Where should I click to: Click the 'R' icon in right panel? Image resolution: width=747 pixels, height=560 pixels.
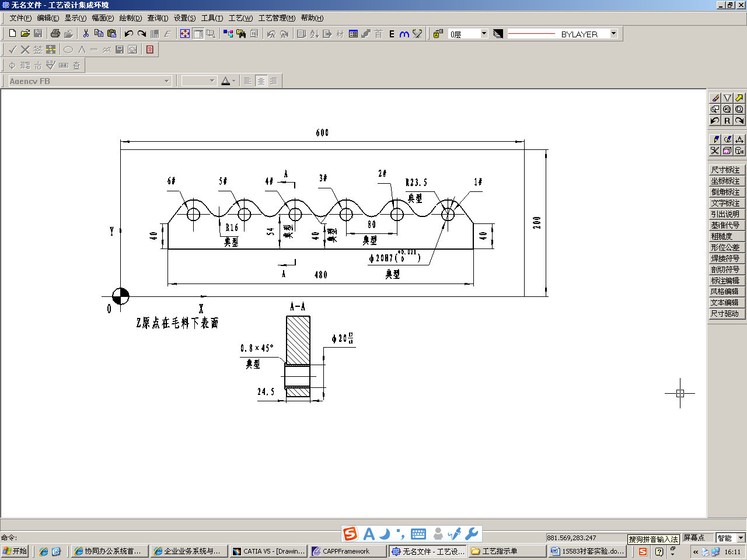(727, 120)
